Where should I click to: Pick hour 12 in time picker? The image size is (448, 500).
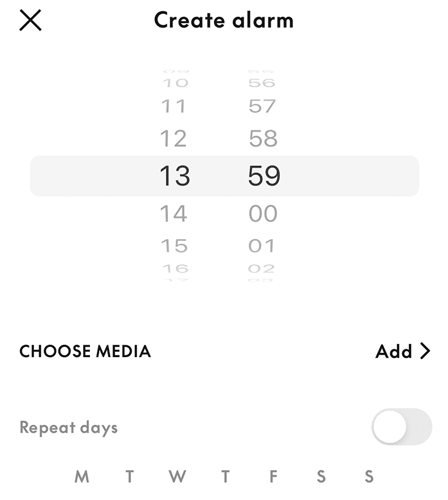(173, 138)
